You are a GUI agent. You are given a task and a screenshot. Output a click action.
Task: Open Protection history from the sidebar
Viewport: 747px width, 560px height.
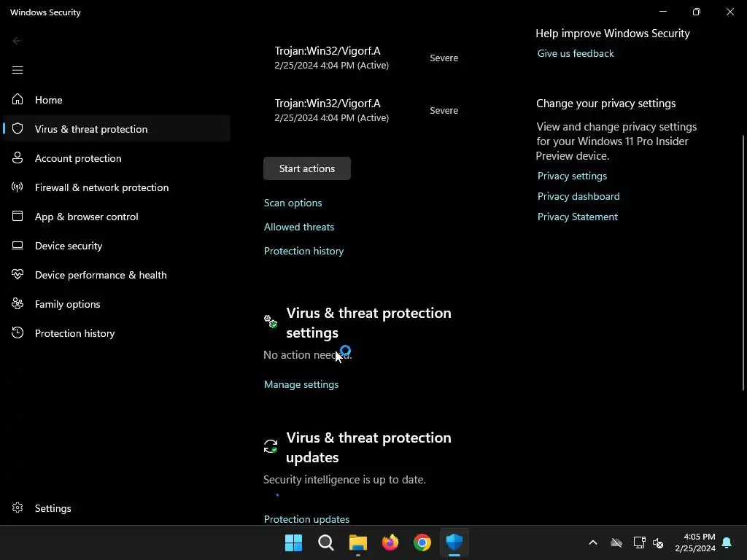pos(117,332)
